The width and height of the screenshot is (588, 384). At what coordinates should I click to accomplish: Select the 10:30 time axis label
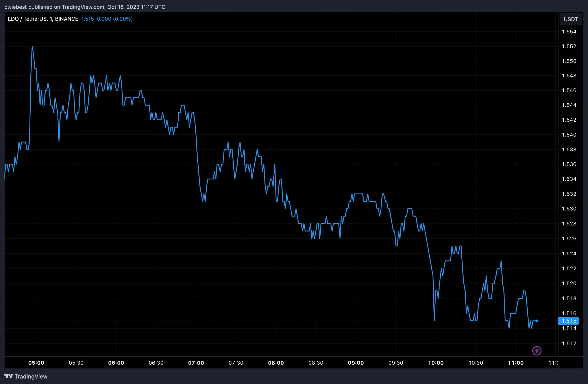click(476, 363)
